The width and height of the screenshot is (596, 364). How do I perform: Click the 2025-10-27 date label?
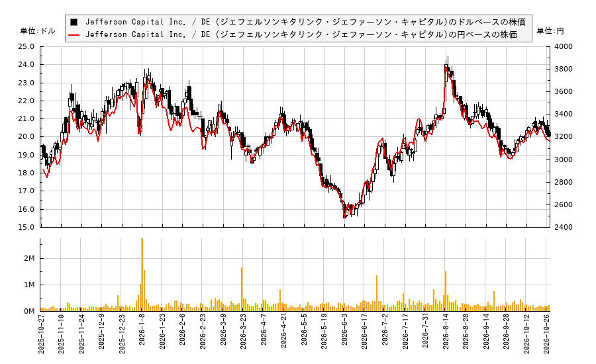pyautogui.click(x=41, y=334)
